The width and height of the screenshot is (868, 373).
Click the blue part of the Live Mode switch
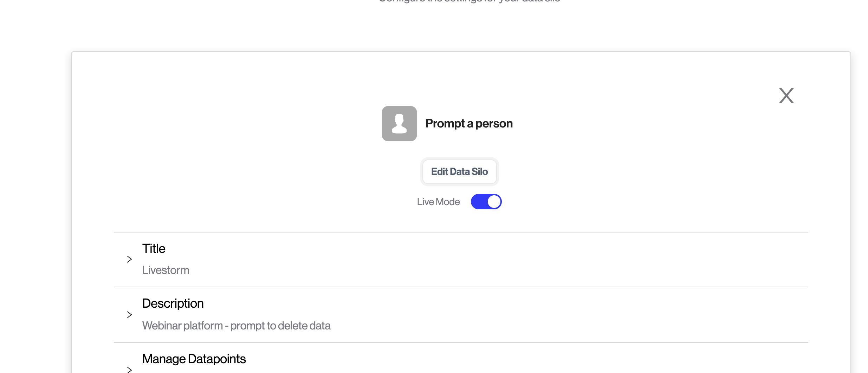tap(479, 202)
